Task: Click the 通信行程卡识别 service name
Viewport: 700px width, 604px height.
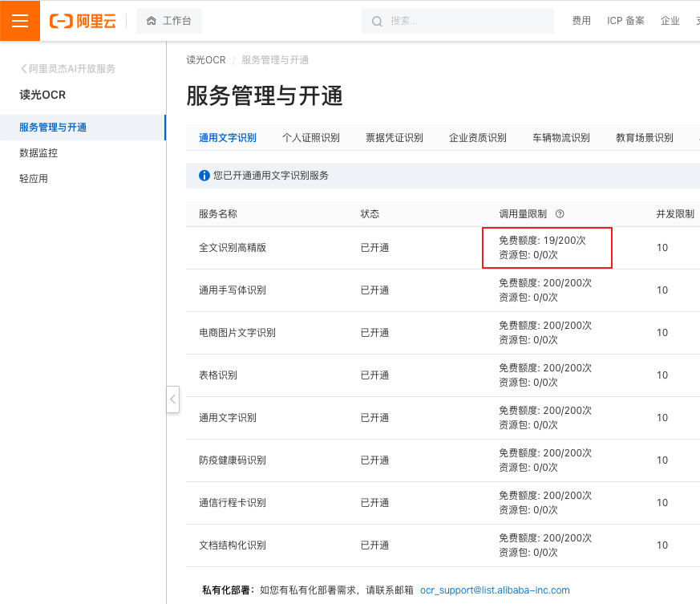Action: tap(233, 503)
